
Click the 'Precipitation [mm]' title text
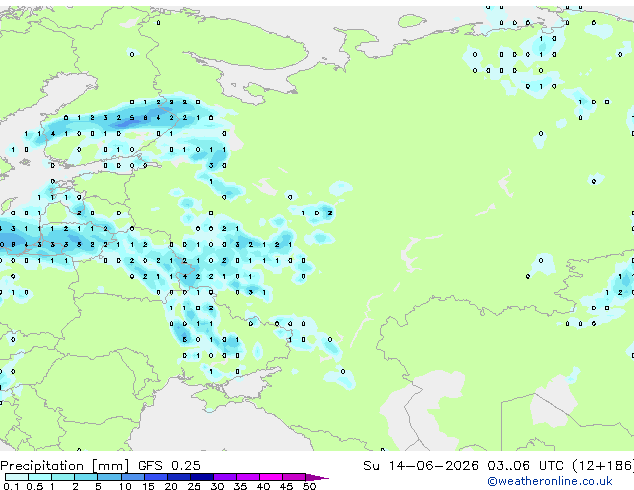[65, 466]
